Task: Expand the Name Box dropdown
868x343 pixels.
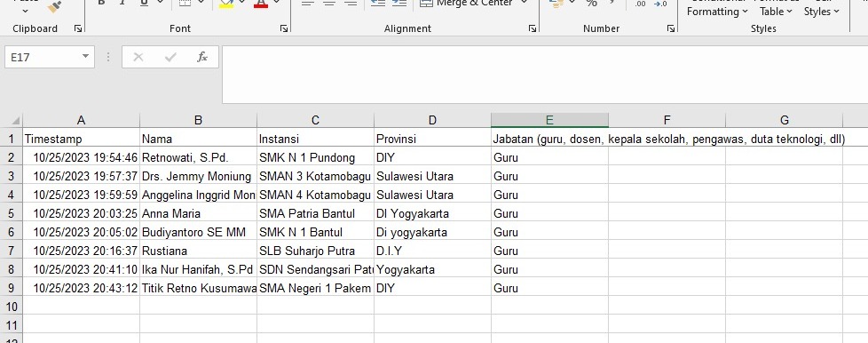Action: (x=85, y=57)
